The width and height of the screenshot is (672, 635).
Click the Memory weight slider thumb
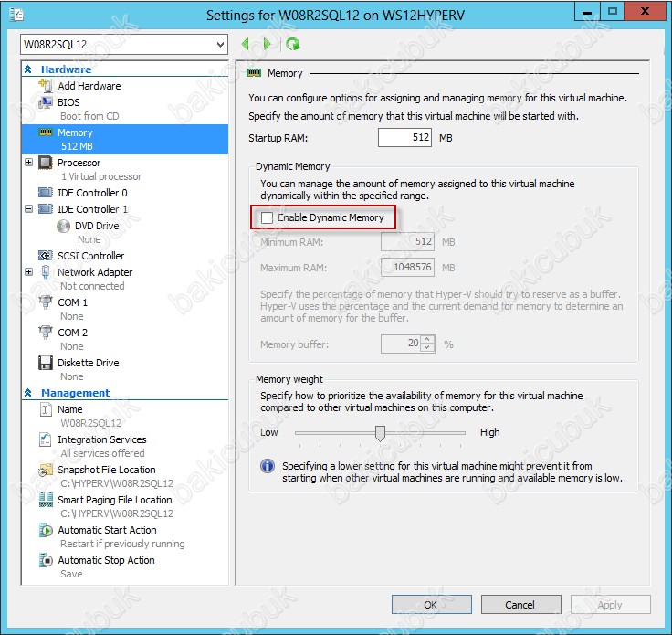[380, 433]
